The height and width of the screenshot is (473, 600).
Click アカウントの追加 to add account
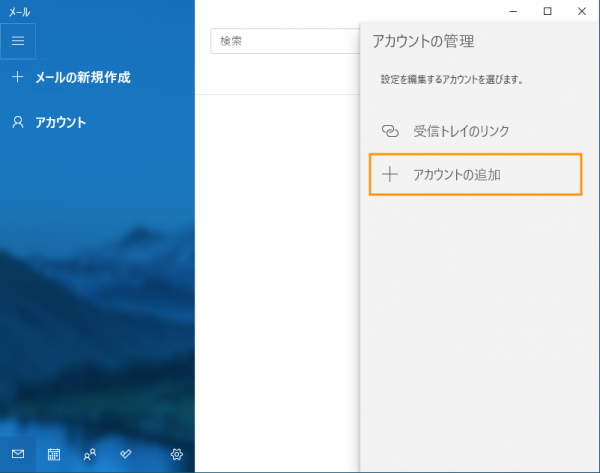click(476, 175)
